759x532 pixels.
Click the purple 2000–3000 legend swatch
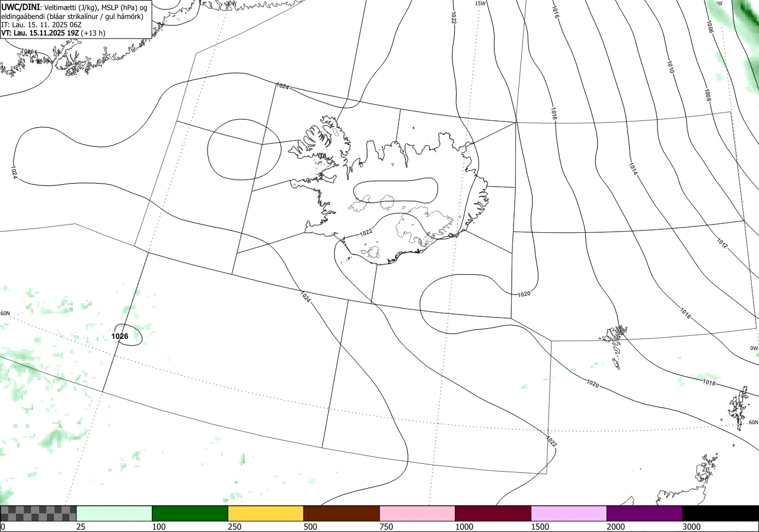[645, 513]
